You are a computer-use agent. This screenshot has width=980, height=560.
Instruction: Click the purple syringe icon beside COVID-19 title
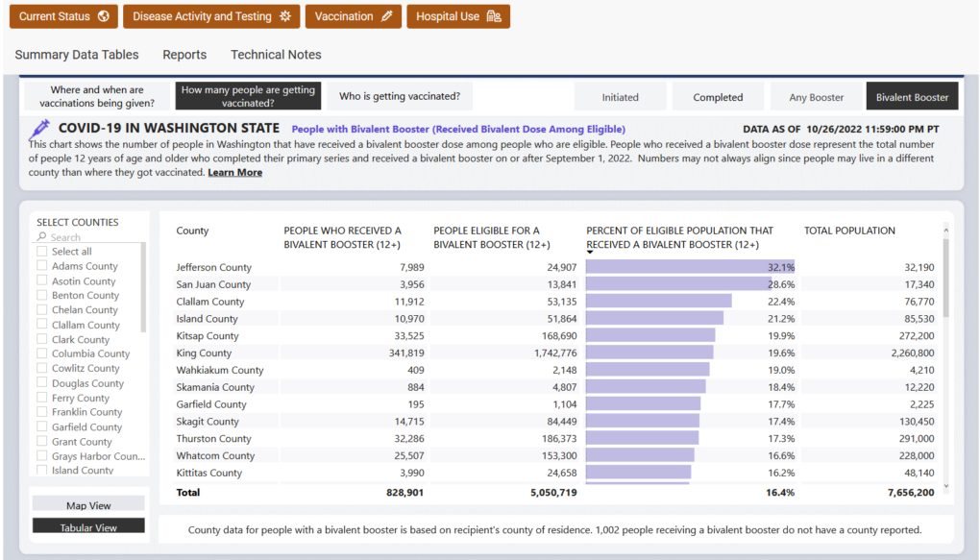[40, 128]
